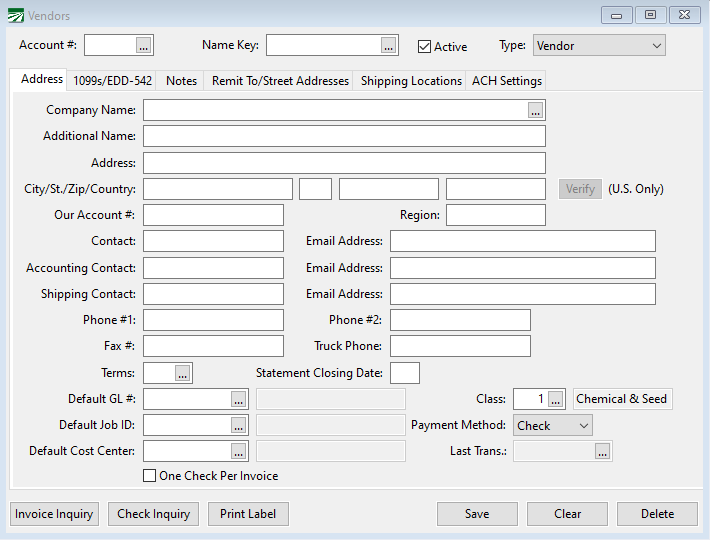Open the Default Cost Center lookup button
Viewport: 710px width, 540px height.
(238, 451)
